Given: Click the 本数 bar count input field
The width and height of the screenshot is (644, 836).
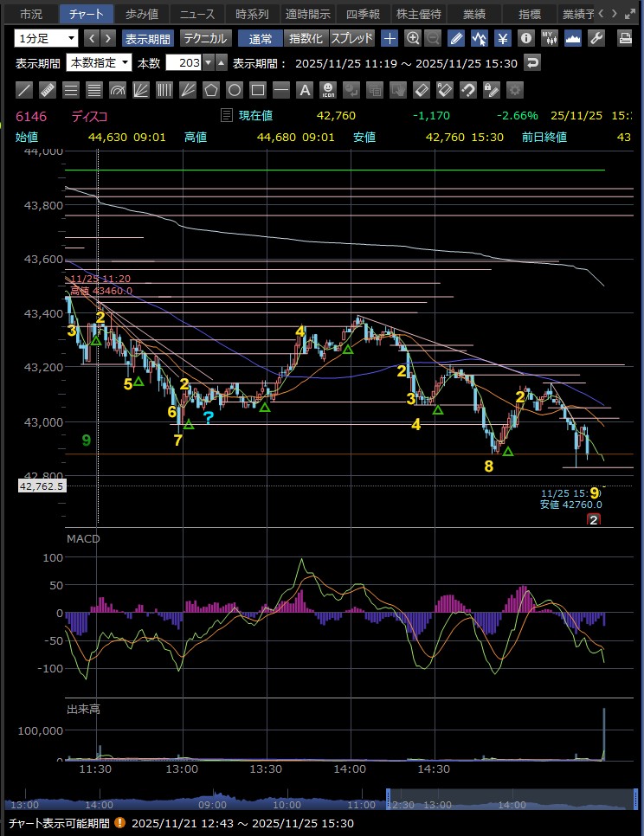Looking at the screenshot, I should pos(187,63).
